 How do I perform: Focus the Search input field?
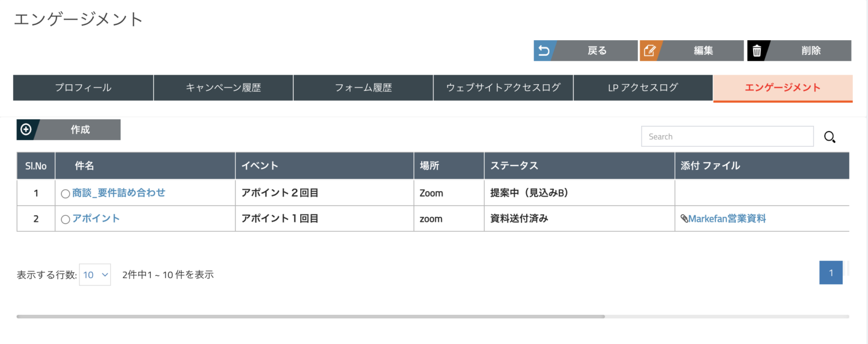pyautogui.click(x=727, y=136)
